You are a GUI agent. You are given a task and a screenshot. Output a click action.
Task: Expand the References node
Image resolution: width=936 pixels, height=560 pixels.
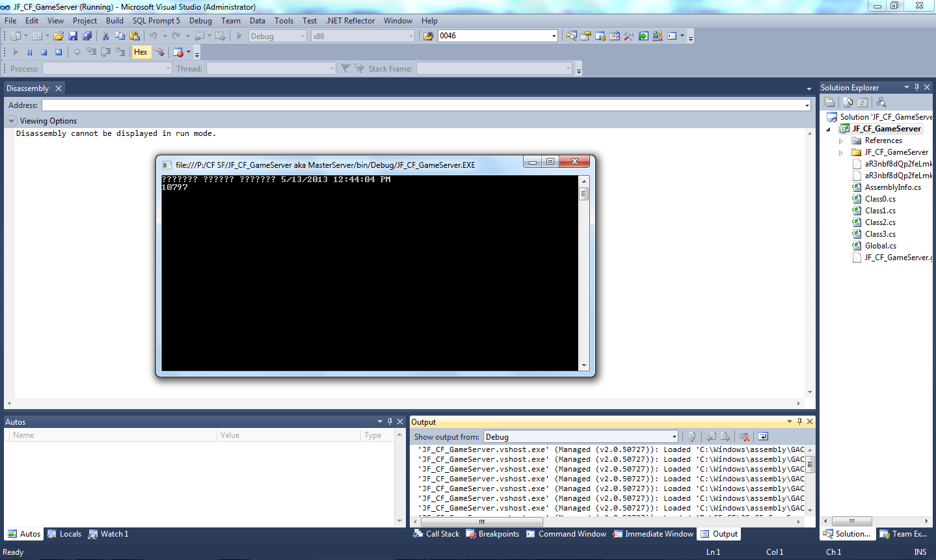[840, 140]
